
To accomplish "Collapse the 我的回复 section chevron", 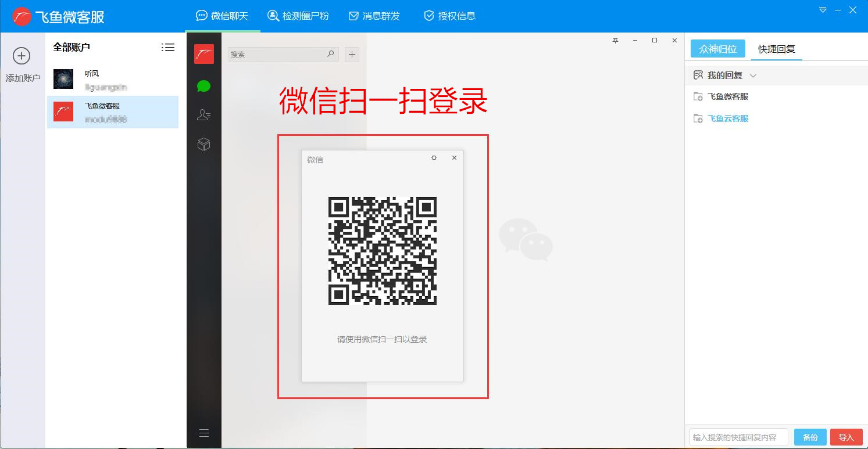I will (753, 76).
